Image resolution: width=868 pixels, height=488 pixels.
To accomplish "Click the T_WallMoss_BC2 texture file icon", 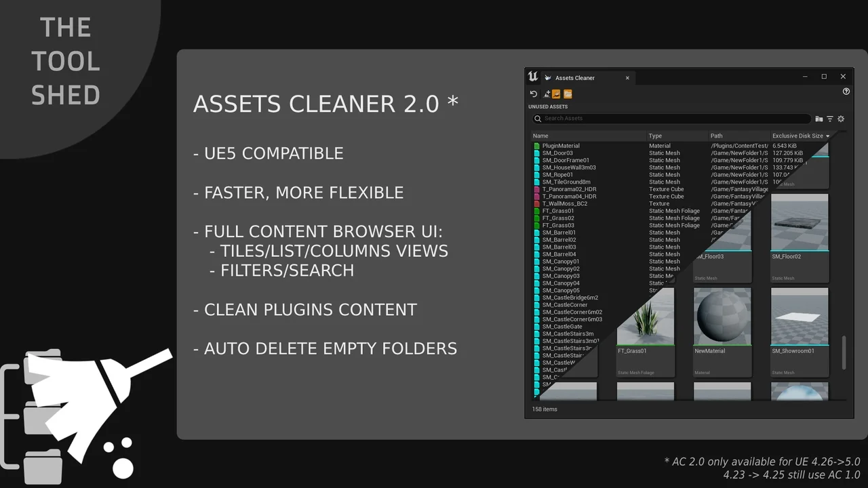I will (536, 204).
